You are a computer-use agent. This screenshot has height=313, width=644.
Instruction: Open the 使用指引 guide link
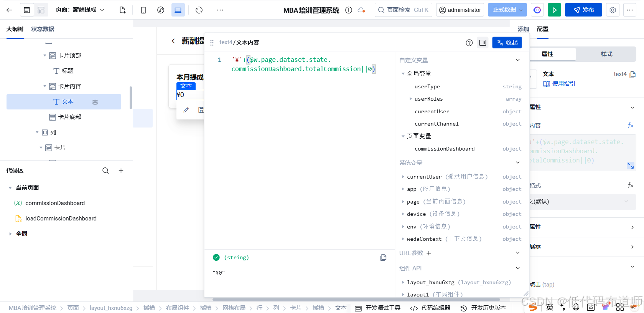pos(559,84)
